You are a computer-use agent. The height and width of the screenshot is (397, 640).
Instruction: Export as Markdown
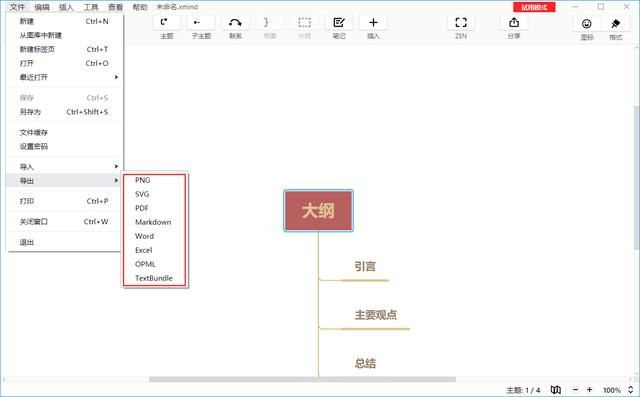[154, 222]
